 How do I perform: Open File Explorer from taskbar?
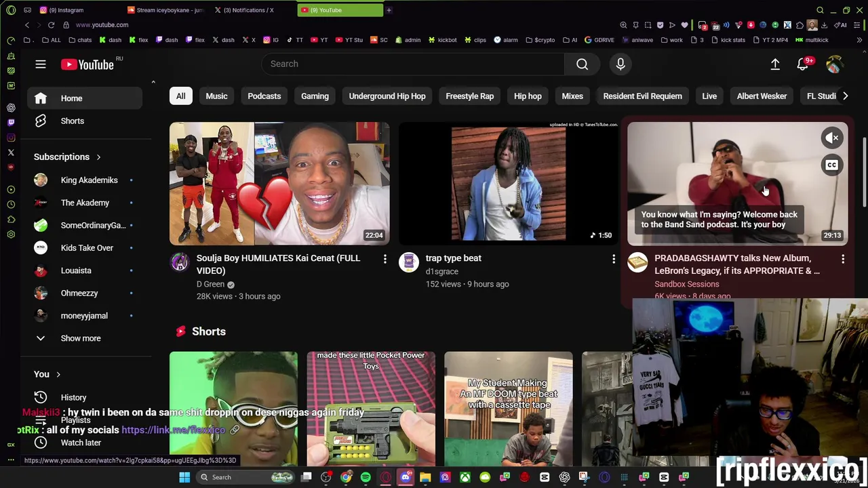point(425,477)
